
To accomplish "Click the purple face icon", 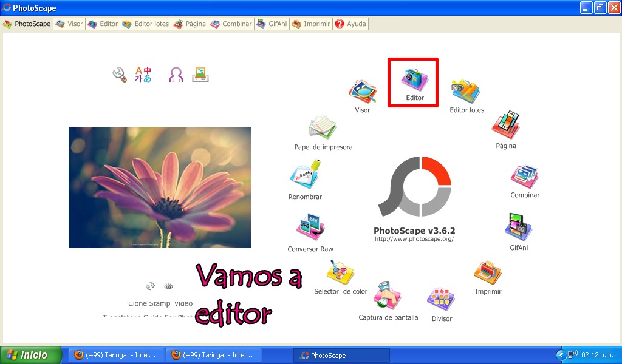I will point(176,74).
